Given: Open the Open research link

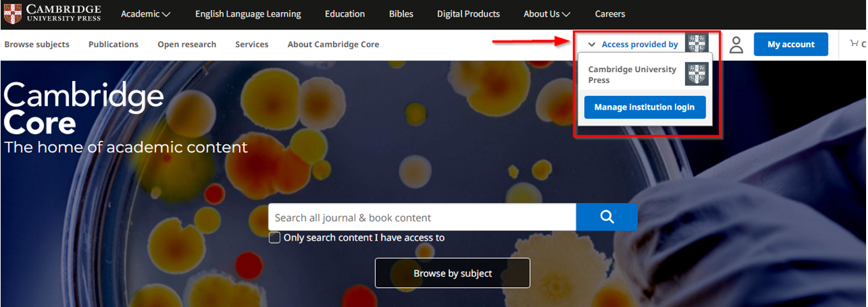Looking at the screenshot, I should [x=187, y=45].
